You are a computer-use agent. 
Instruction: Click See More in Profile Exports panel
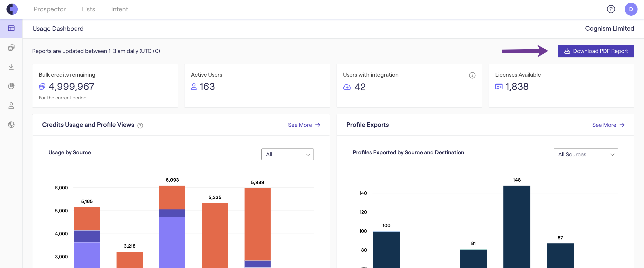pyautogui.click(x=608, y=125)
